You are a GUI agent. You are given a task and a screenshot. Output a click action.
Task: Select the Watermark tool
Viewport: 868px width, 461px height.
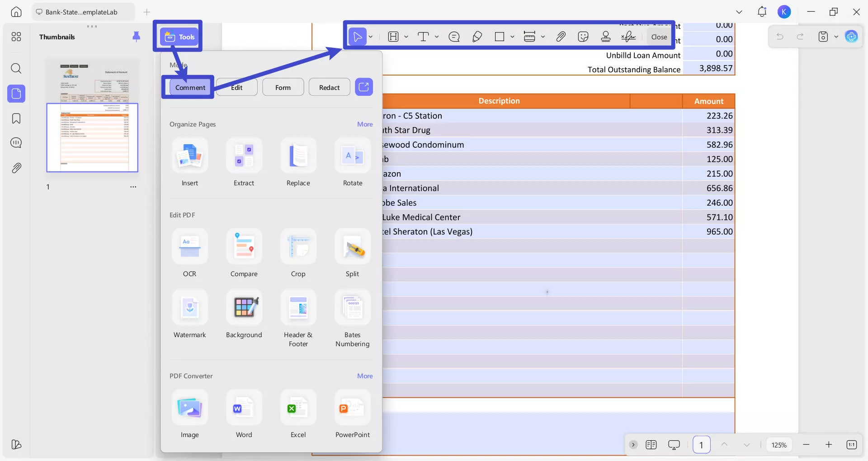[189, 308]
